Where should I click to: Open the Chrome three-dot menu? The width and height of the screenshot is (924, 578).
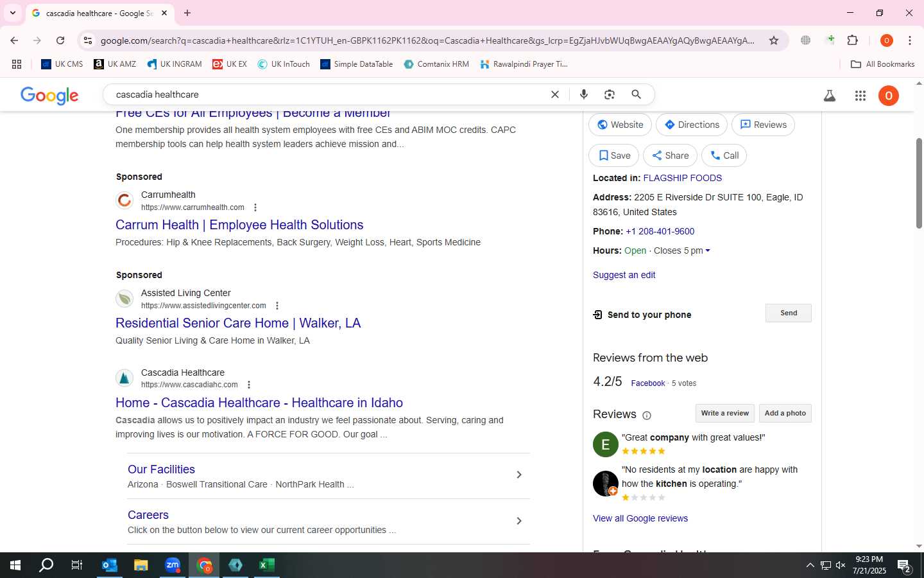point(910,40)
